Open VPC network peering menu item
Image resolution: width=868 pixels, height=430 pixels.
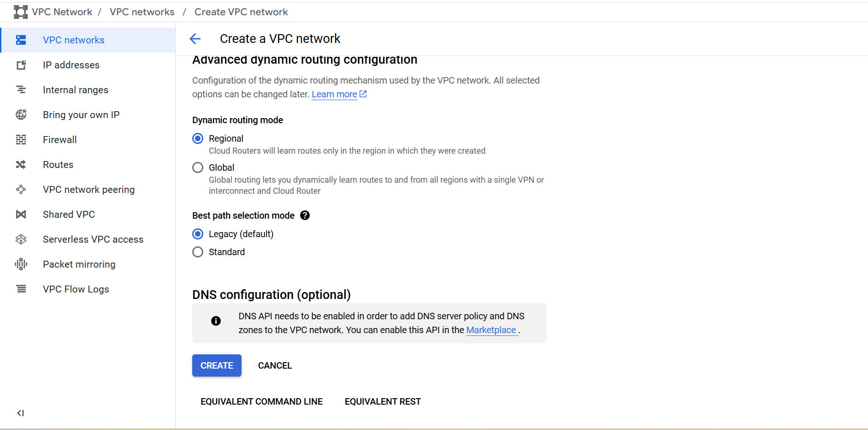[x=89, y=190]
